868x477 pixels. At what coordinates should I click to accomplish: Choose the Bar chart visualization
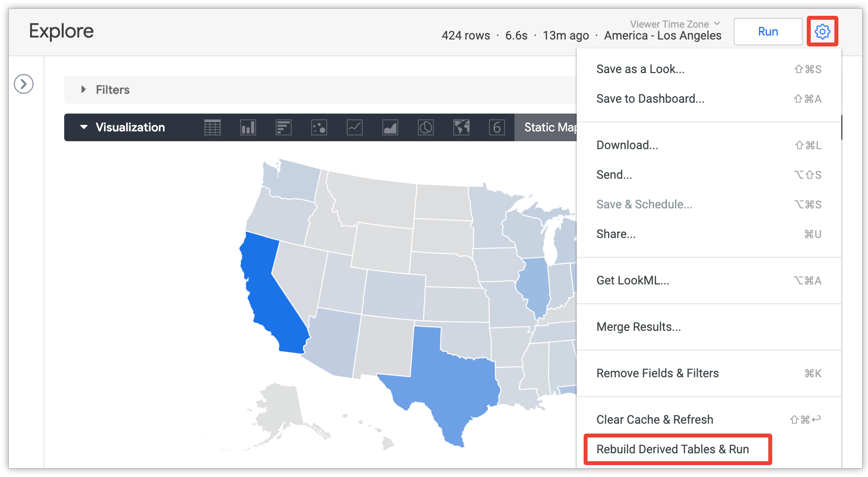pyautogui.click(x=283, y=127)
